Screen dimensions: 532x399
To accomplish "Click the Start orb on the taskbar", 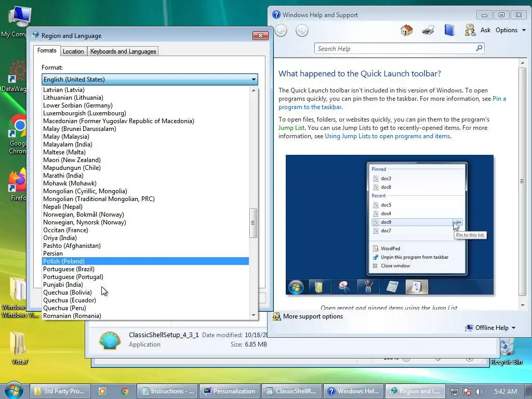I will 14,390.
